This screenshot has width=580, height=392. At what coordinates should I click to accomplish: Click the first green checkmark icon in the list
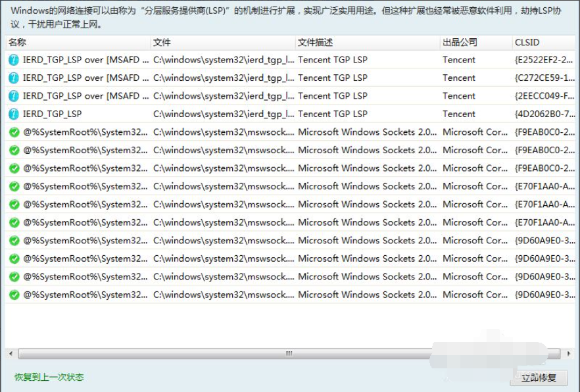coord(14,132)
